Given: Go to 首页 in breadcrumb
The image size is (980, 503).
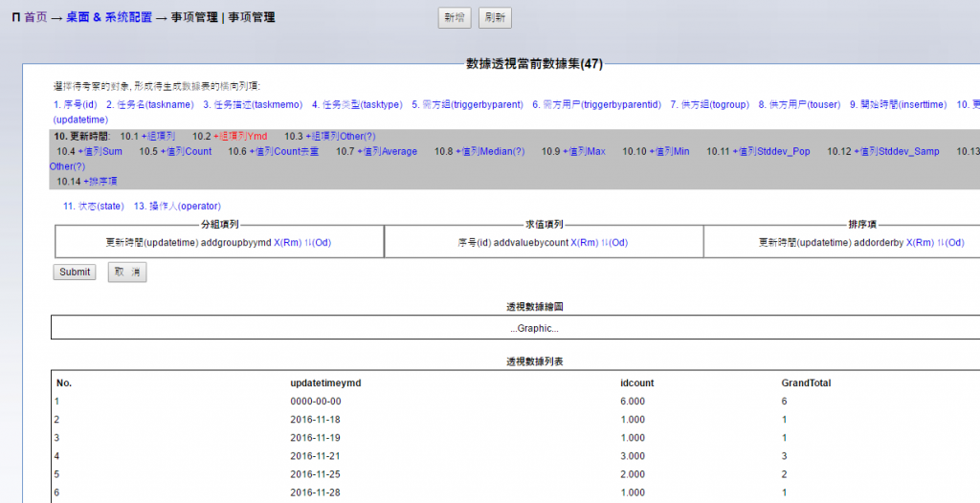Looking at the screenshot, I should click(x=35, y=17).
